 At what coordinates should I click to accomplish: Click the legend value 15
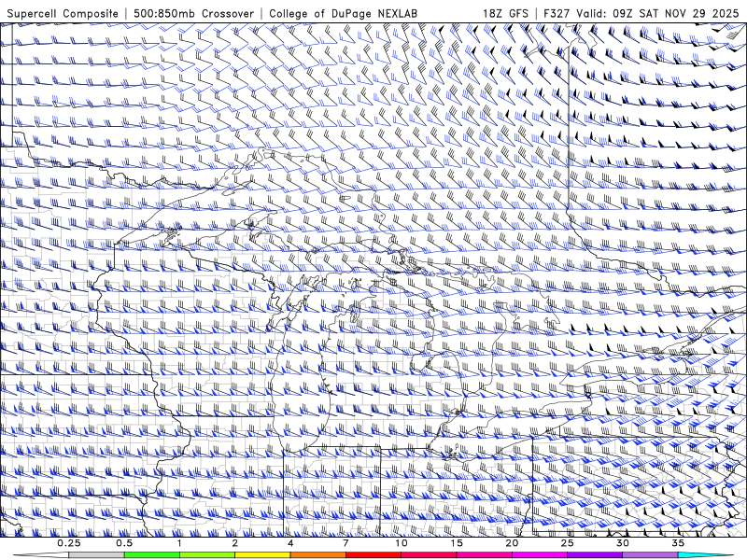pos(457,543)
